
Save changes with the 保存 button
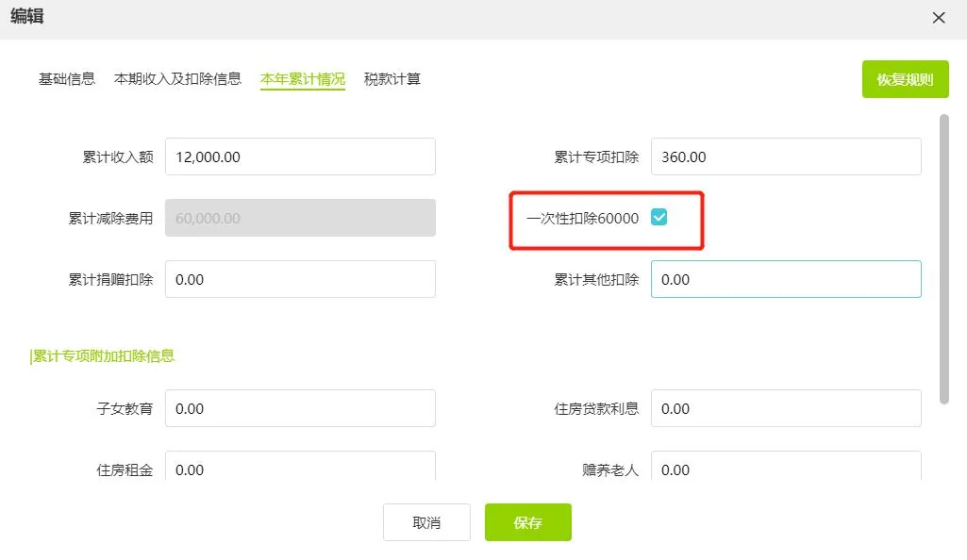pos(528,522)
